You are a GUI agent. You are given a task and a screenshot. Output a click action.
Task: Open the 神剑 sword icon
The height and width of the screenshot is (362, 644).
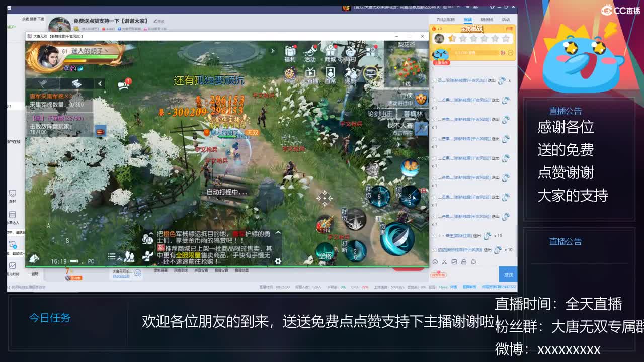point(290,75)
